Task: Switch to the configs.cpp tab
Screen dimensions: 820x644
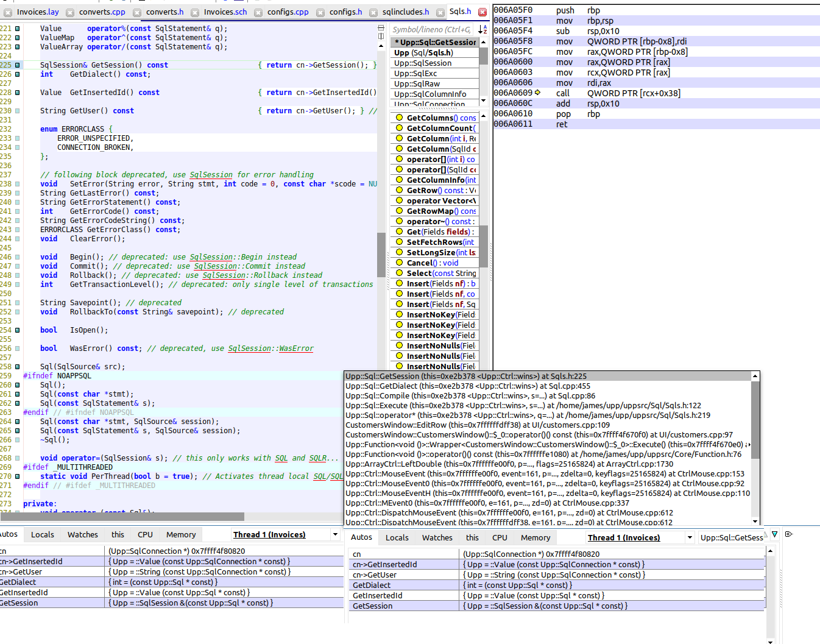Action: click(288, 12)
